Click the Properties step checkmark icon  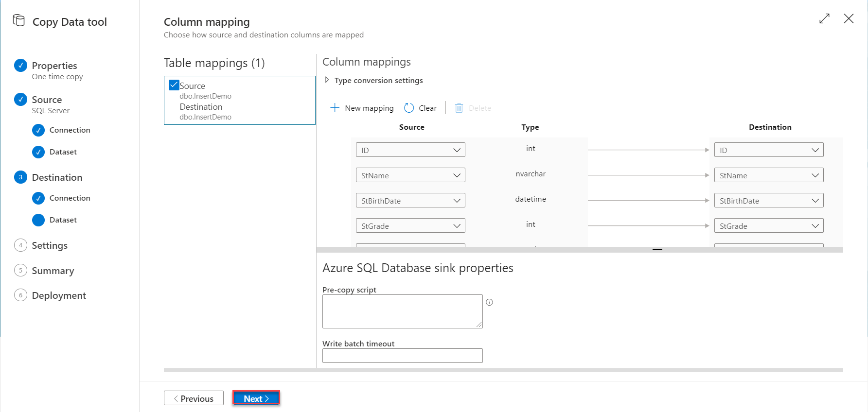[20, 65]
